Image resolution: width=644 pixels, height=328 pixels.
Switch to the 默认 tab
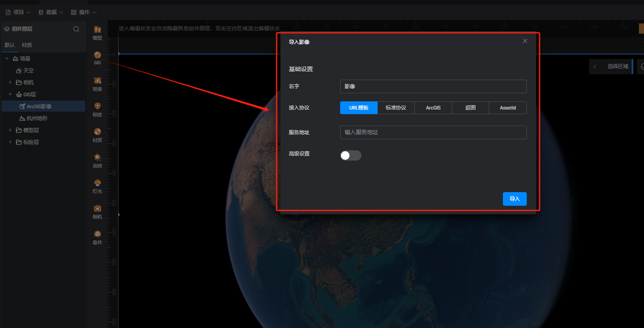(10, 45)
